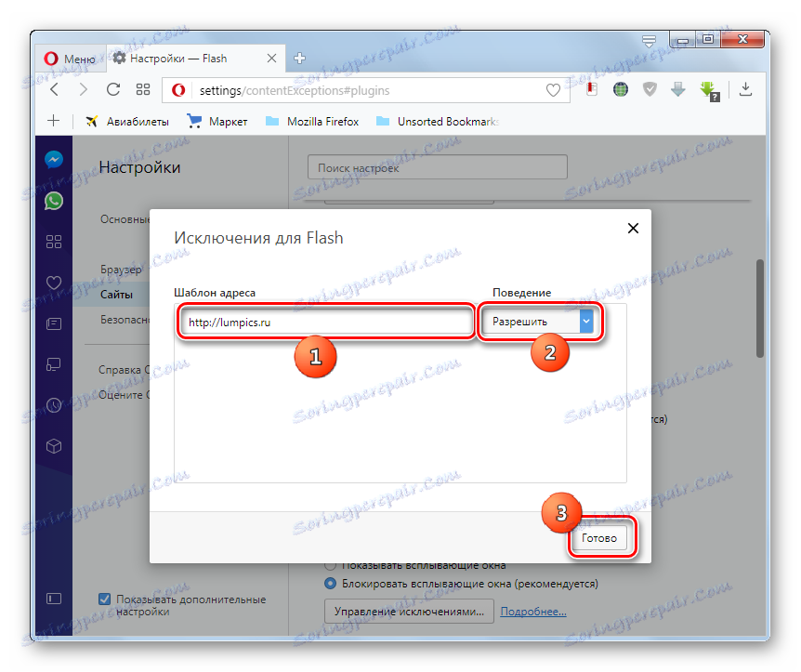
Task: Open a new tab with plus button
Action: [x=300, y=59]
